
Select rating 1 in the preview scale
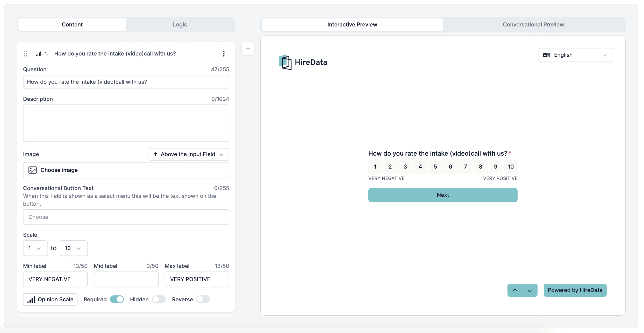[x=375, y=167]
